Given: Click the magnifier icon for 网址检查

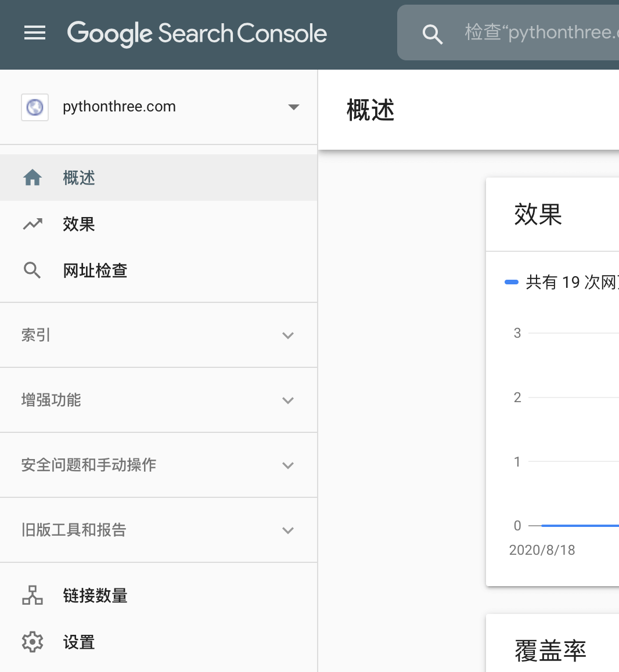Looking at the screenshot, I should pos(32,270).
